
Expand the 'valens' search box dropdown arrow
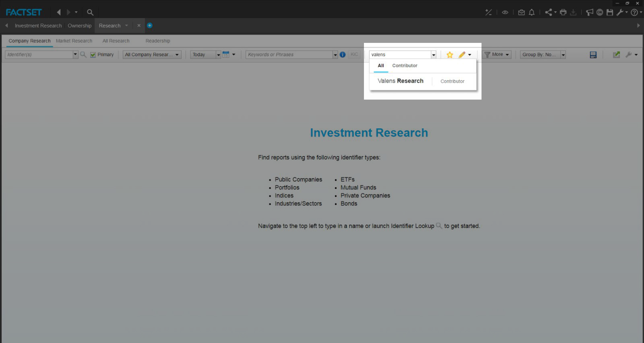pyautogui.click(x=434, y=55)
